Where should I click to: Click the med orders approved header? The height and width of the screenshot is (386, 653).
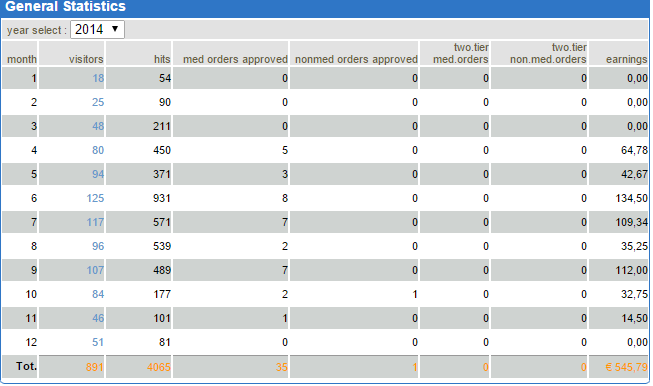235,60
